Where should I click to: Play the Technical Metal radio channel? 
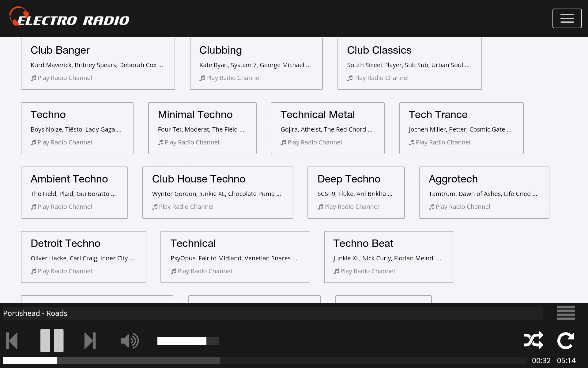(x=311, y=142)
